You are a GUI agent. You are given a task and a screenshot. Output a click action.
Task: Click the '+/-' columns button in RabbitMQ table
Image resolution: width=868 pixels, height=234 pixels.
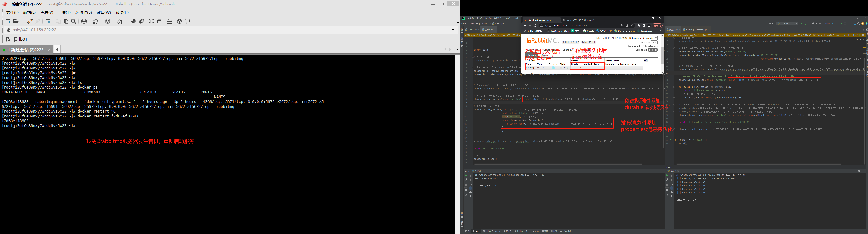(x=646, y=61)
